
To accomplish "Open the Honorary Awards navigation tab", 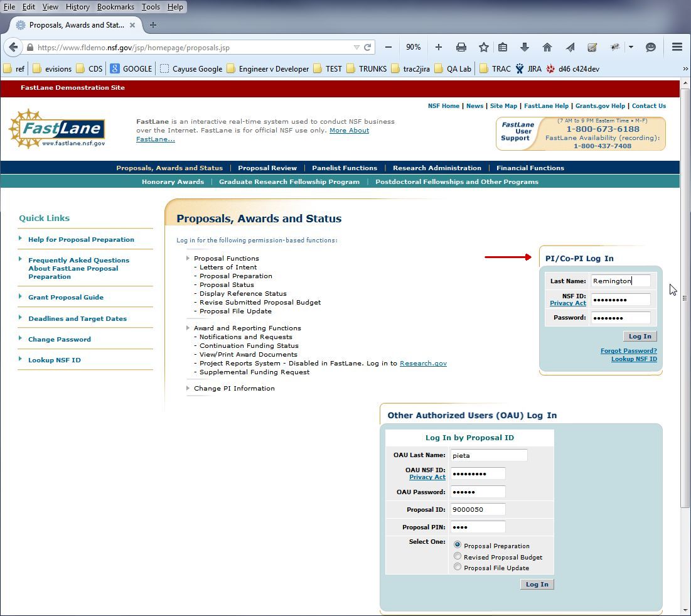I will [173, 181].
